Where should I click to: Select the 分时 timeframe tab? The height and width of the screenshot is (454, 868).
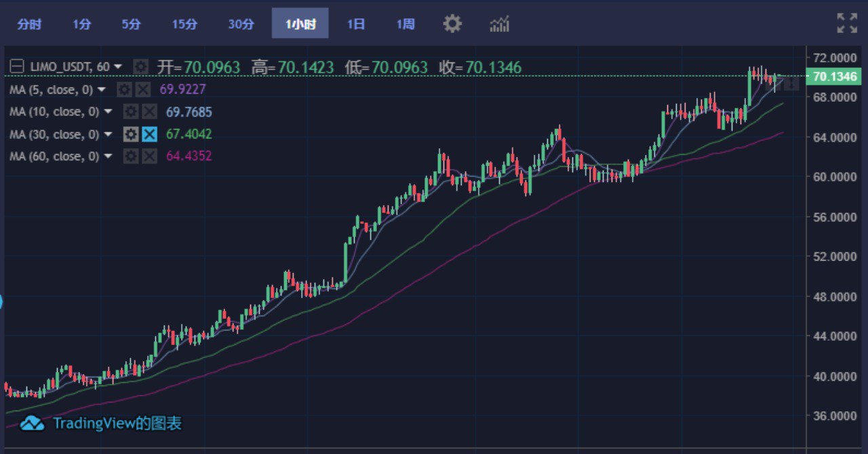tap(29, 24)
